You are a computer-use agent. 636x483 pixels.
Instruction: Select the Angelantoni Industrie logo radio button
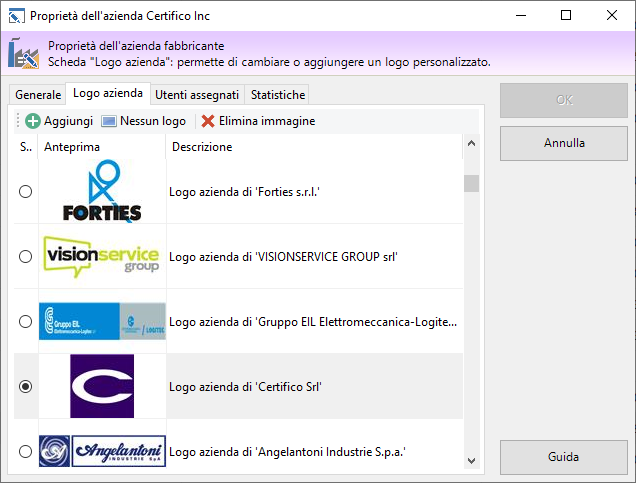tap(26, 451)
